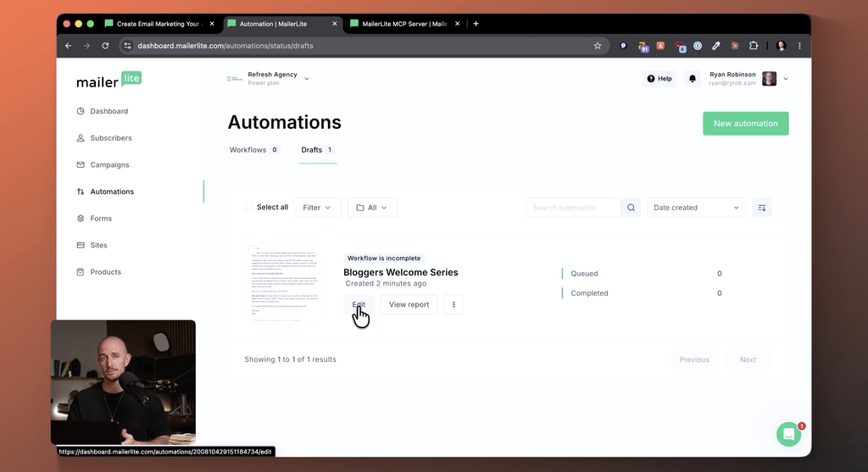
Task: Open the browser extensions puzzle icon
Action: 754,46
